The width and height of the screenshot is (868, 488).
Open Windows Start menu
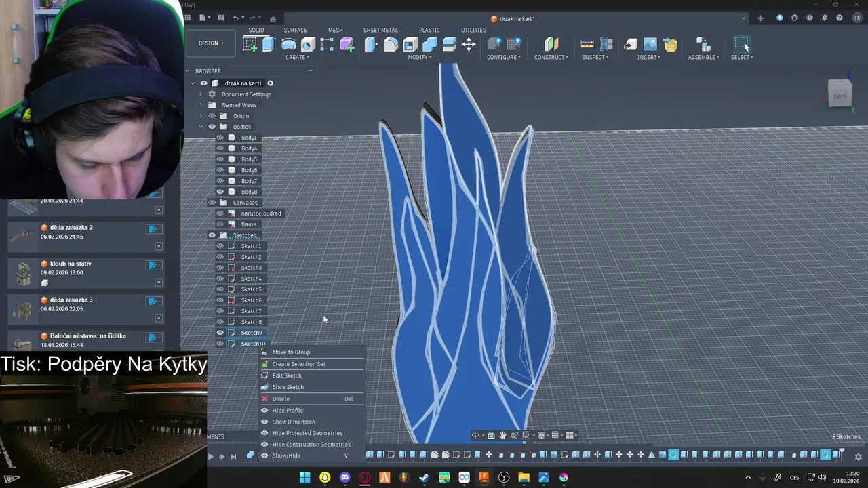pos(305,477)
